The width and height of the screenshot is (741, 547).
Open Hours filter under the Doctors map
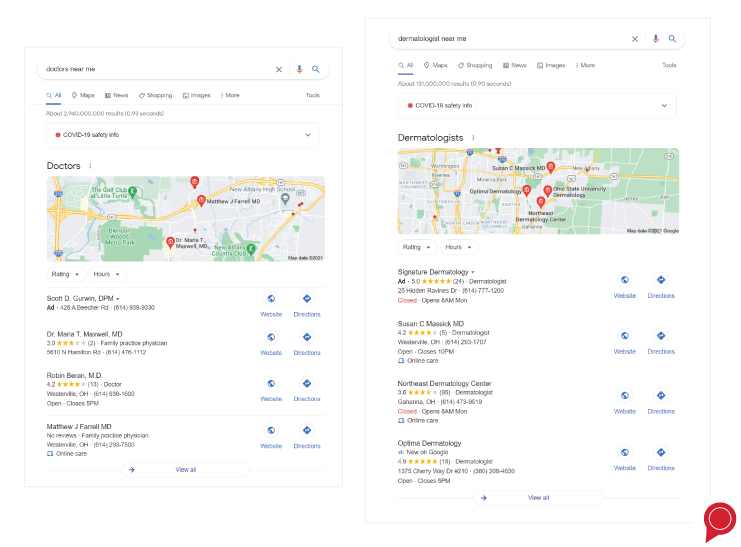coord(107,274)
